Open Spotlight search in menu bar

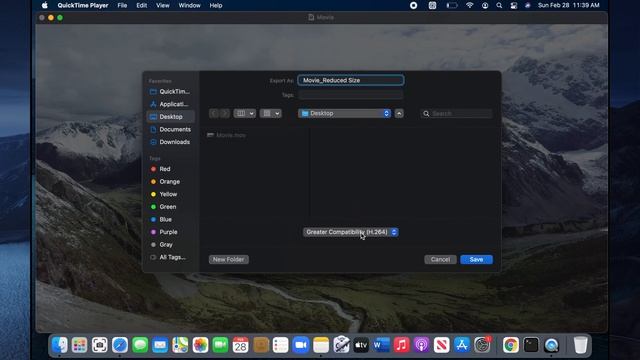point(499,5)
